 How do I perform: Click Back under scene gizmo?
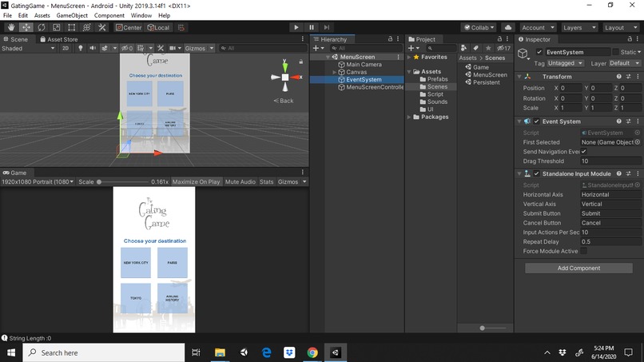pyautogui.click(x=284, y=101)
